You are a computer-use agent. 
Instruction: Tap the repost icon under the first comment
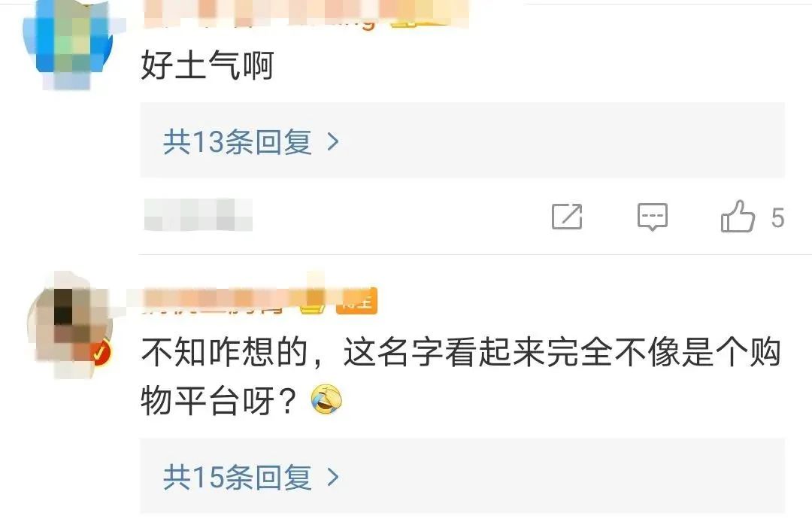[567, 217]
